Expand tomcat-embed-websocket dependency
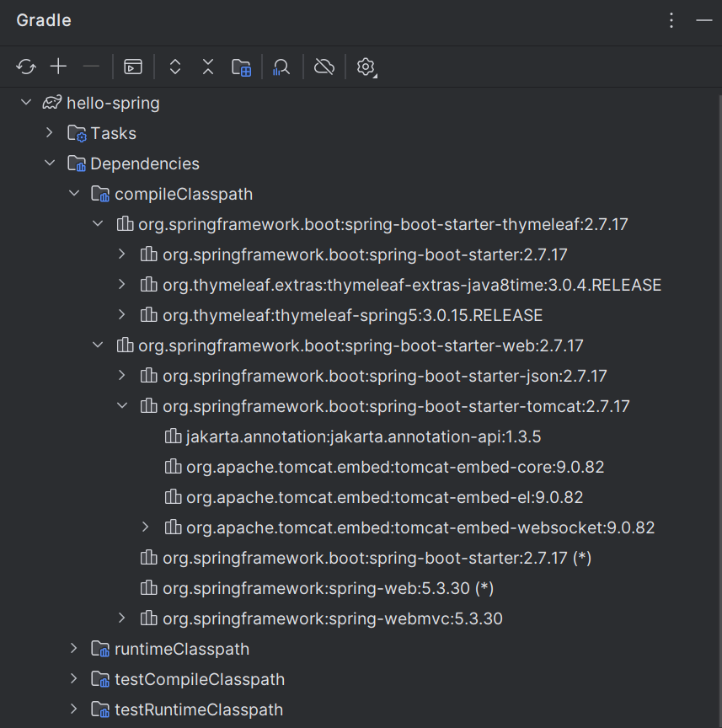Viewport: 722px width, 728px height. [x=146, y=527]
